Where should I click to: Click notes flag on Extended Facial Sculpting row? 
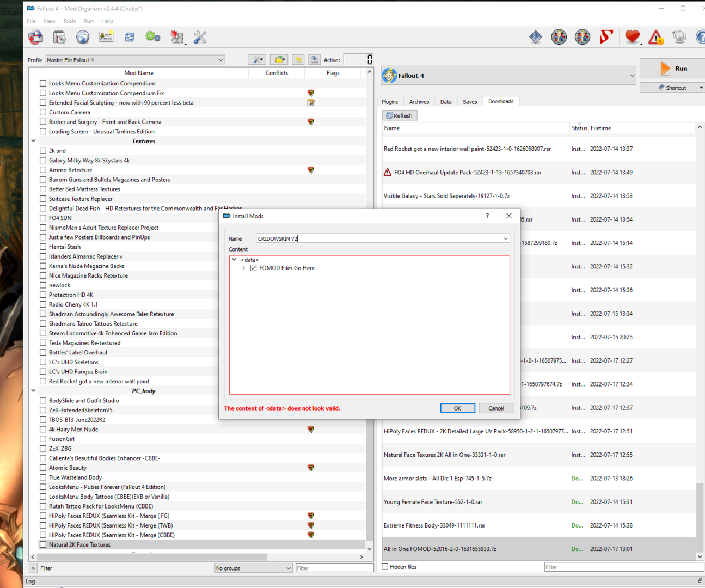click(x=311, y=102)
